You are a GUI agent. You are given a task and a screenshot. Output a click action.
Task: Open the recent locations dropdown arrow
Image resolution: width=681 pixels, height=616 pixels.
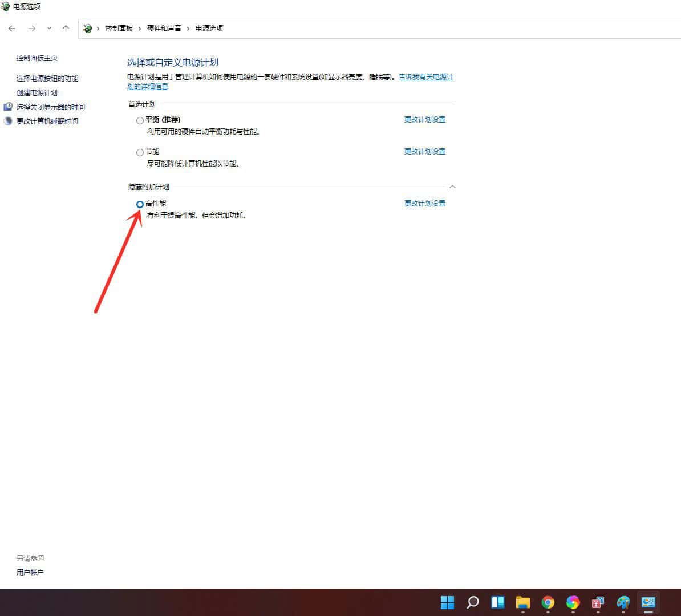click(x=49, y=28)
